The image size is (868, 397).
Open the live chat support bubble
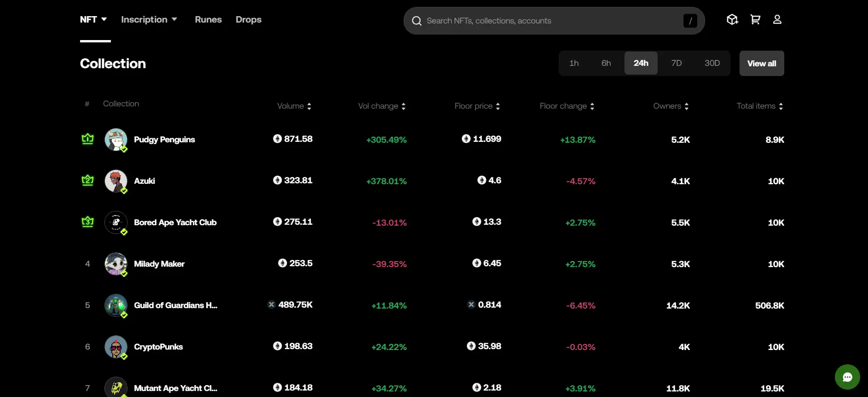(x=847, y=377)
